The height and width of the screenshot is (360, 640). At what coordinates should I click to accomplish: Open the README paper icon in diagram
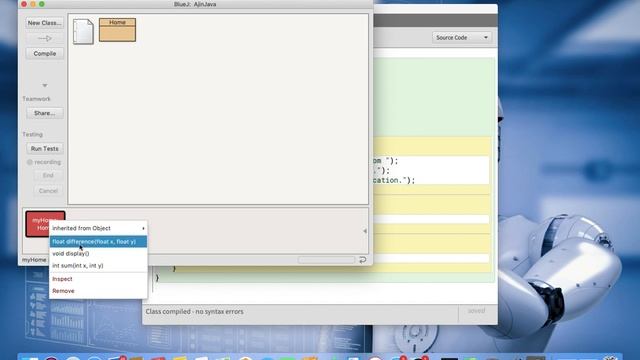point(83,31)
